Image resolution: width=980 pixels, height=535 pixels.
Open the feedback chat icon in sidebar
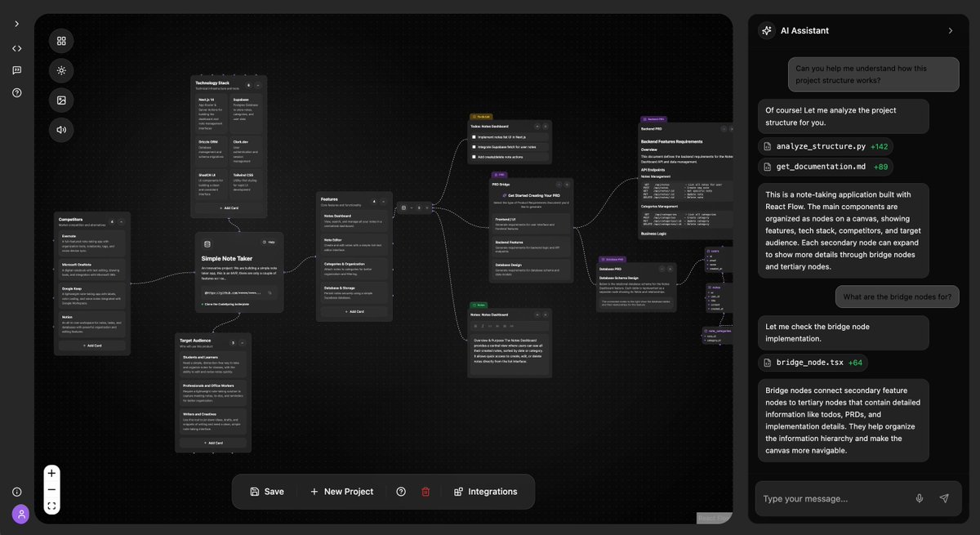(16, 70)
